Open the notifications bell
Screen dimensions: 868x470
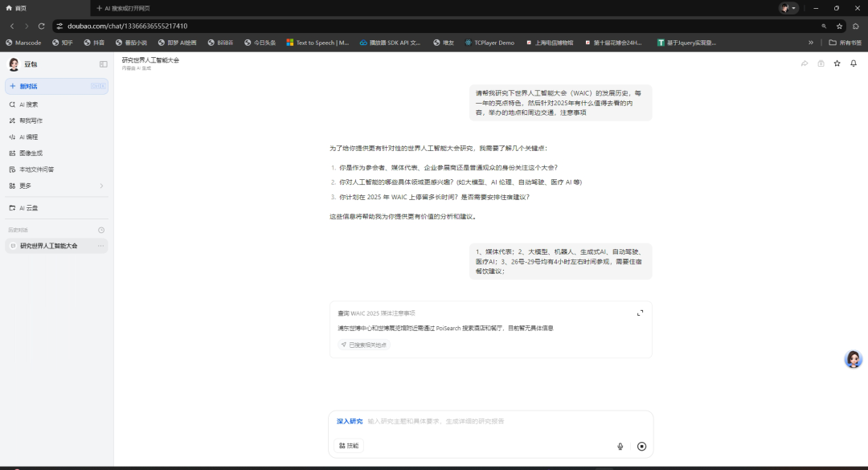(x=854, y=63)
